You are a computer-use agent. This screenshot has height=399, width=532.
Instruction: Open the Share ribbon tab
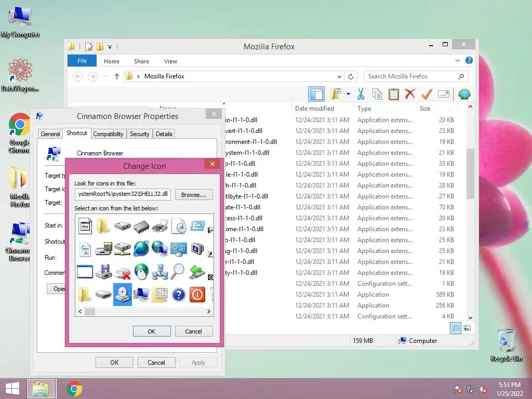[x=141, y=61]
